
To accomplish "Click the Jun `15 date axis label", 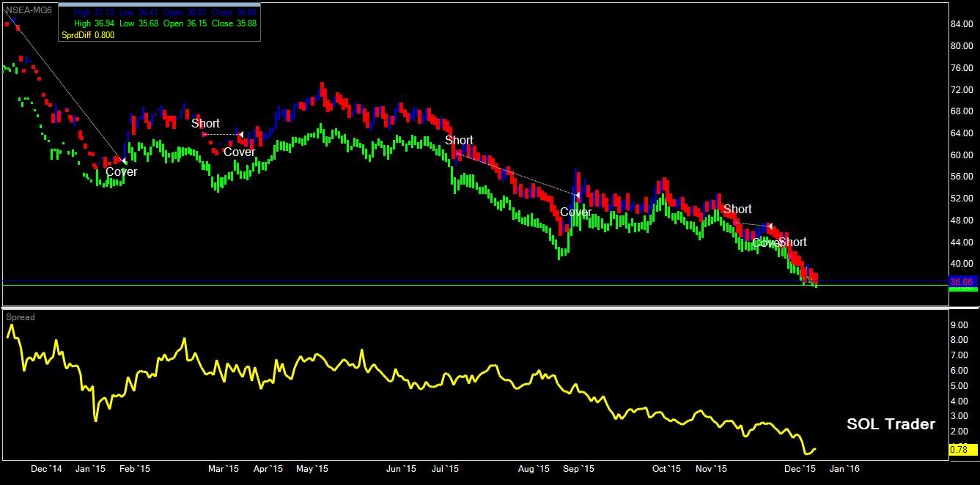I will pos(401,468).
